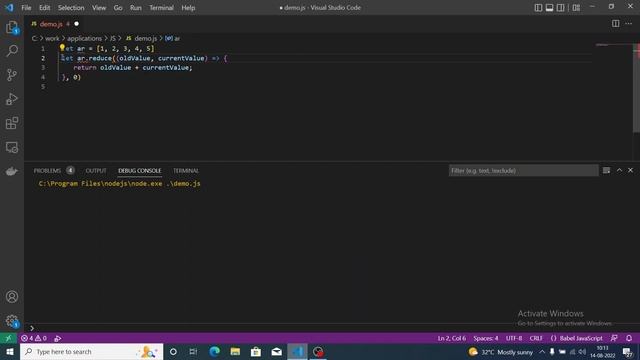Open the Search view in activity bar

click(12, 51)
